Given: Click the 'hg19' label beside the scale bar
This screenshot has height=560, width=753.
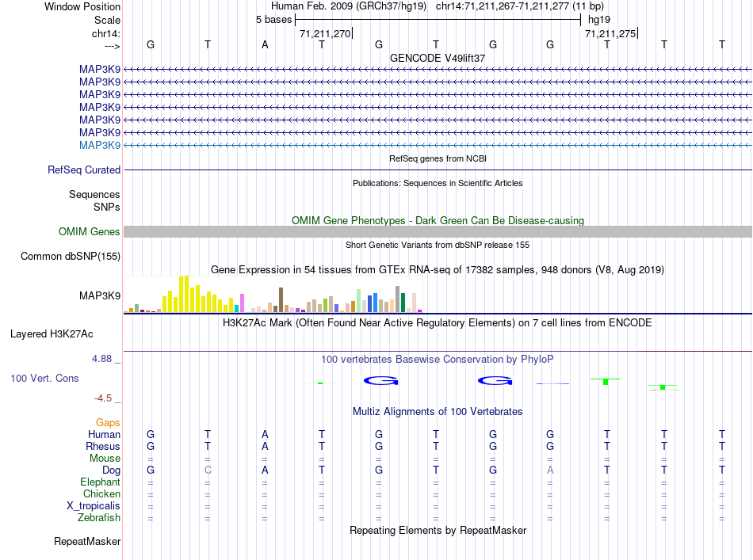Looking at the screenshot, I should [599, 20].
